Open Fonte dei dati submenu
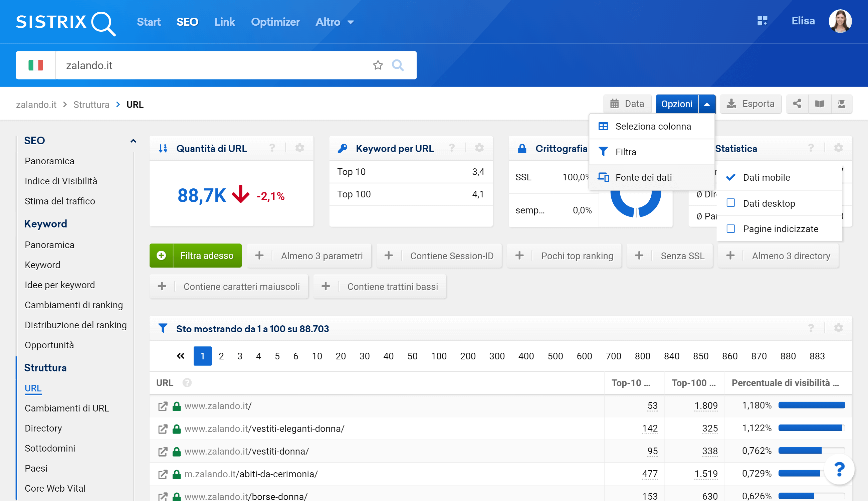The height and width of the screenshot is (501, 868). 652,177
